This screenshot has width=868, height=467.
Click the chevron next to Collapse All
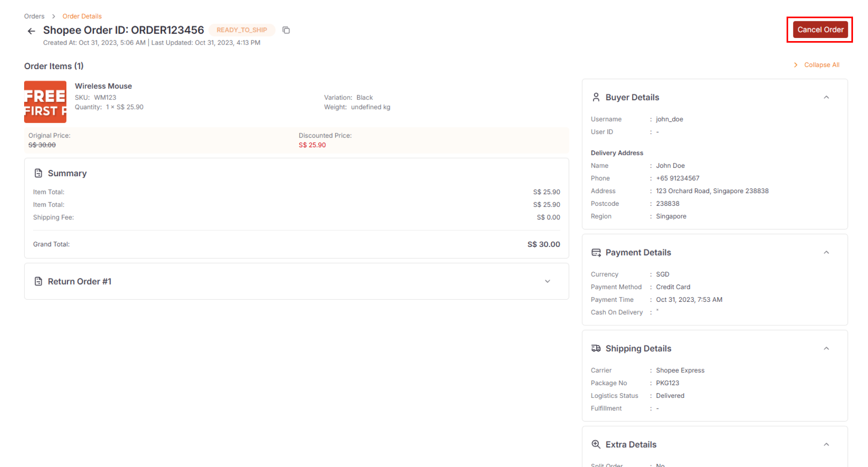[x=796, y=65]
